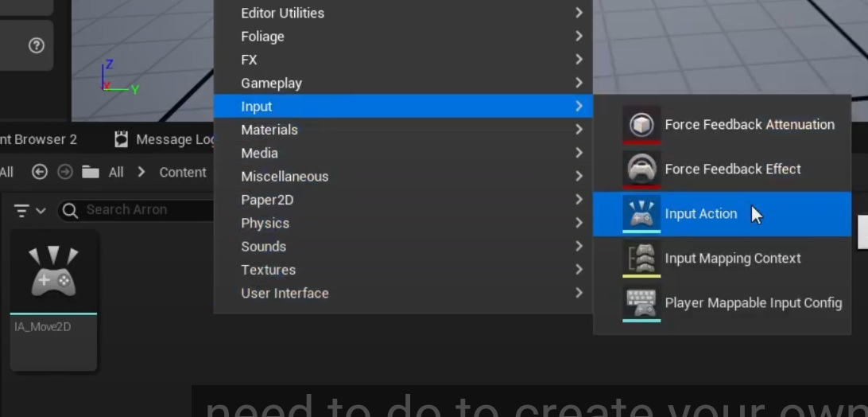Switch to the Content Browser 2 tab
The height and width of the screenshot is (417, 868).
[x=39, y=140]
